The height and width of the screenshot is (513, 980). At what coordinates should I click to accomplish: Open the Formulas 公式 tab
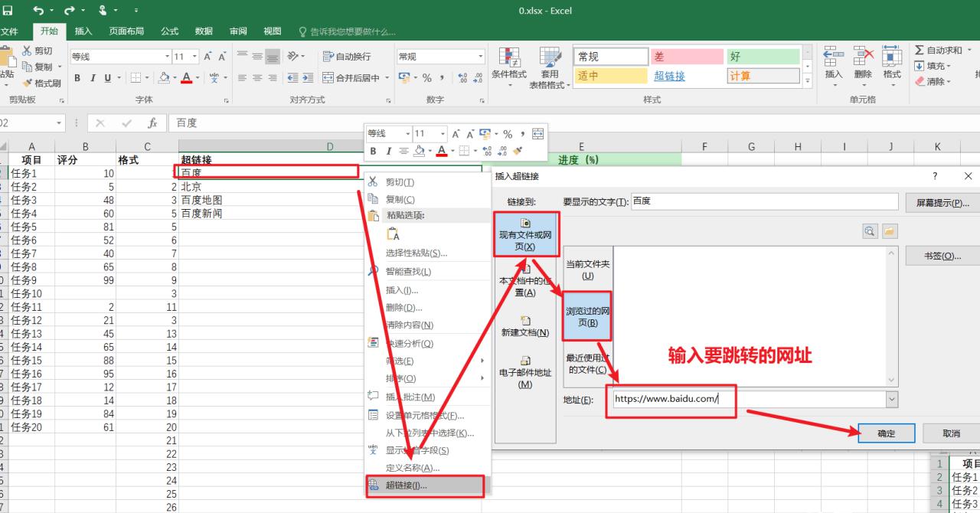click(169, 31)
